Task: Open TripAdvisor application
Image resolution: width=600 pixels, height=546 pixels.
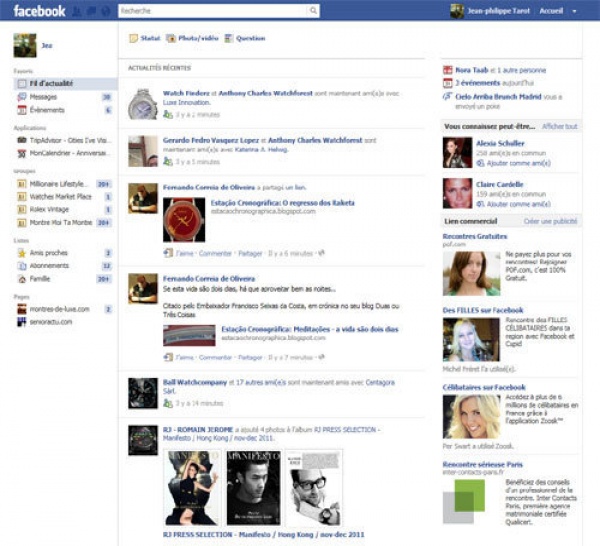Action: click(x=64, y=140)
